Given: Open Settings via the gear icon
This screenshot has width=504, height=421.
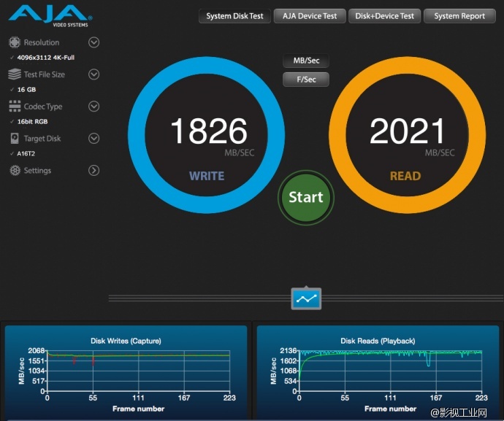Looking at the screenshot, I should tap(15, 171).
